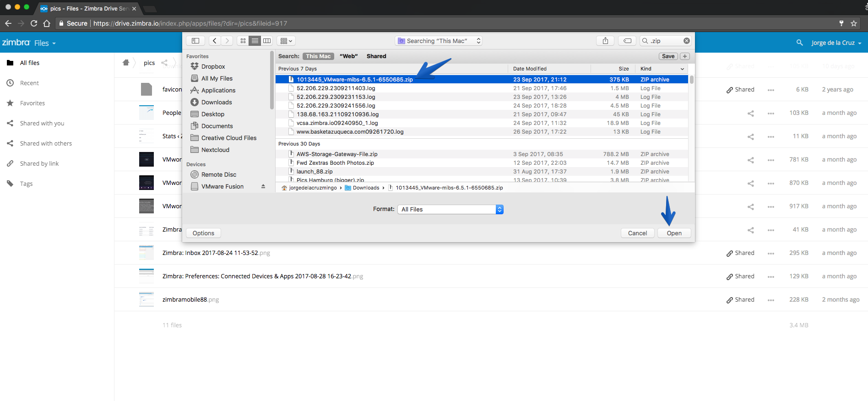Select www.basketazuqueca.com09261720.log file
Screen dimensions: 868x401
click(482, 132)
